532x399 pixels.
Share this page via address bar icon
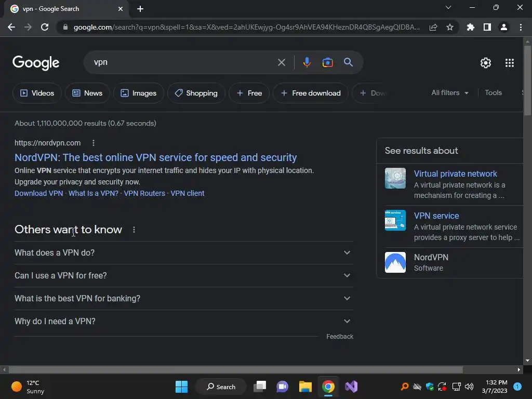pos(433,27)
